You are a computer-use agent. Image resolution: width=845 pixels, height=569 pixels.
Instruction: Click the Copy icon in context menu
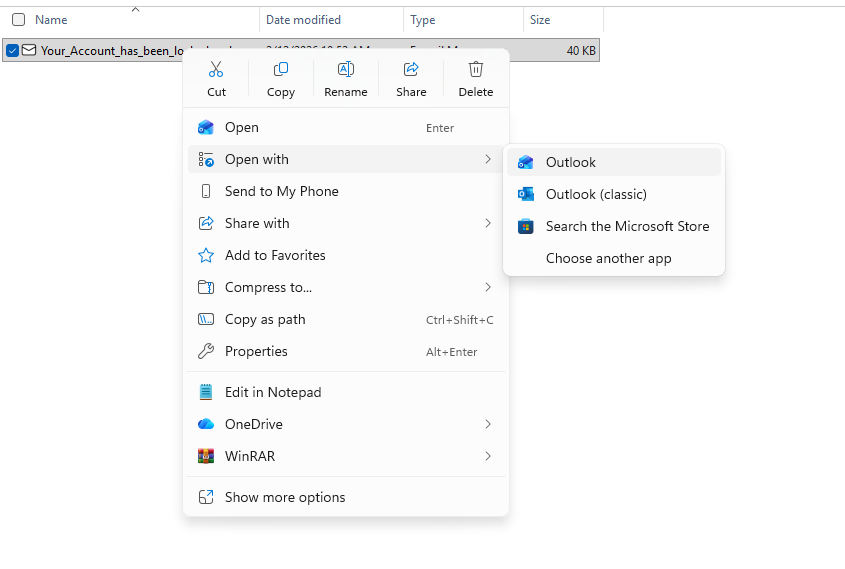coord(281,70)
